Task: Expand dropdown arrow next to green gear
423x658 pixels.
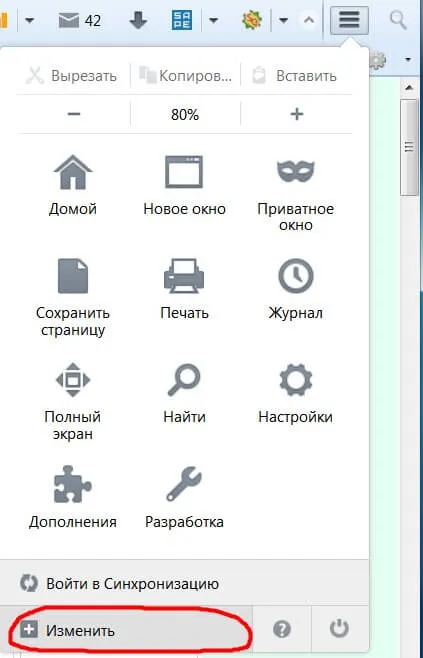Action: (x=283, y=20)
